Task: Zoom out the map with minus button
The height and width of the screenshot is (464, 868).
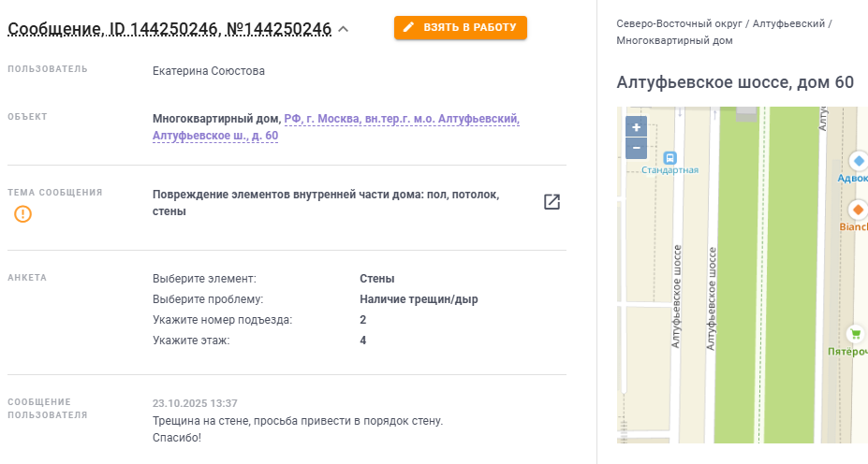Action: (637, 148)
